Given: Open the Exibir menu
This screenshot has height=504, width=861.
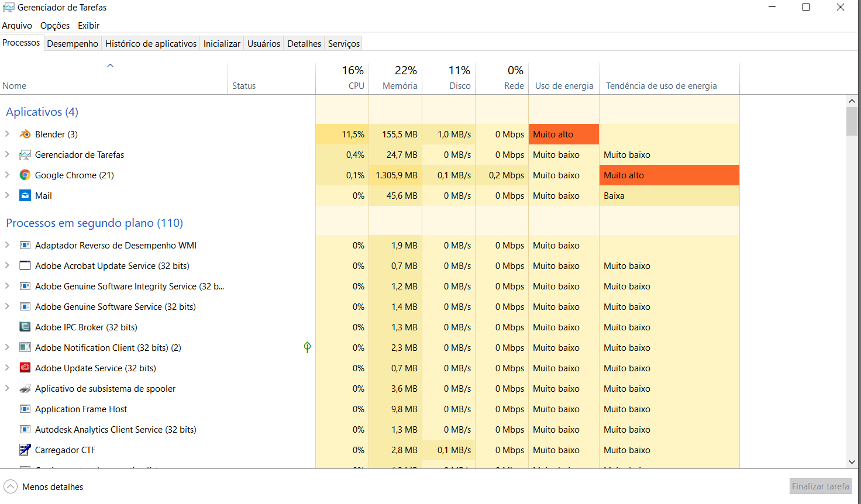Looking at the screenshot, I should [x=88, y=26].
